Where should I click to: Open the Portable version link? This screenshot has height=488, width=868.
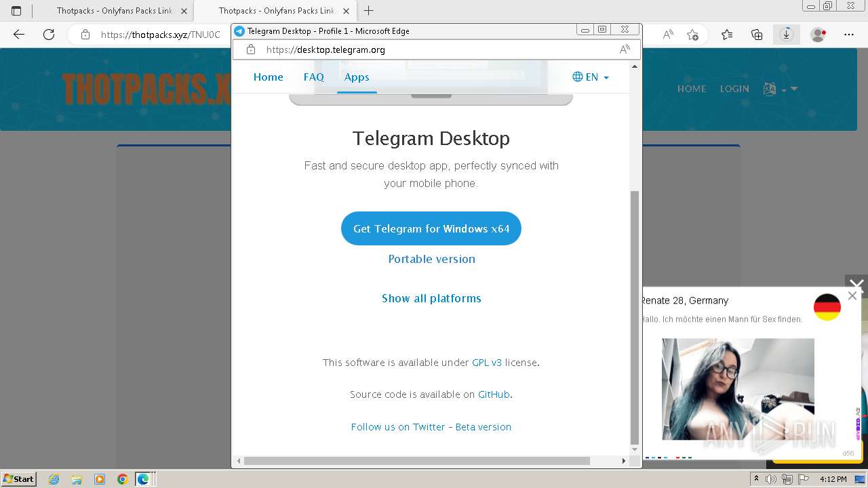pos(431,259)
